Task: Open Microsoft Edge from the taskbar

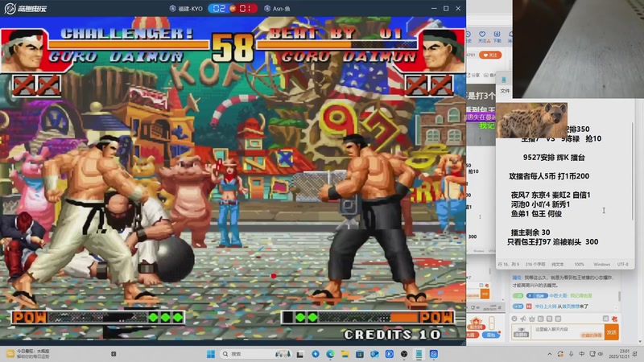Action: point(330,354)
